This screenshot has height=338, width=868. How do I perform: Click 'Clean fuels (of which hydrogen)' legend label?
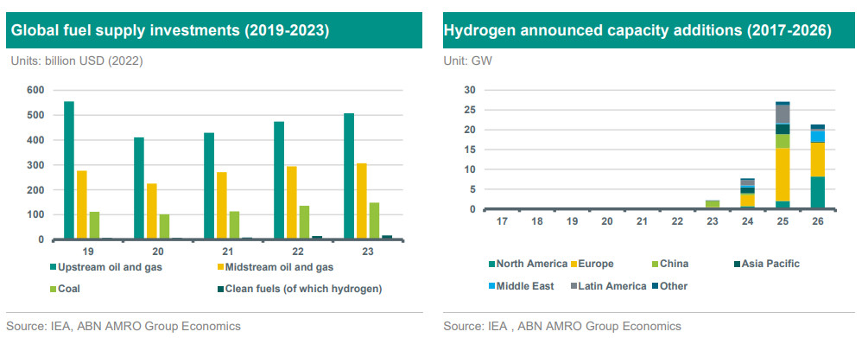click(x=303, y=290)
